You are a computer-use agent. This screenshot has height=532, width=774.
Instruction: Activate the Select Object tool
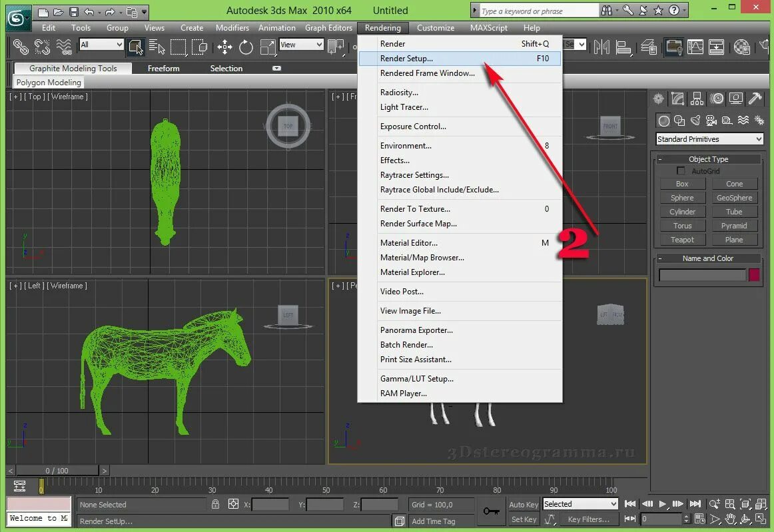[x=135, y=47]
